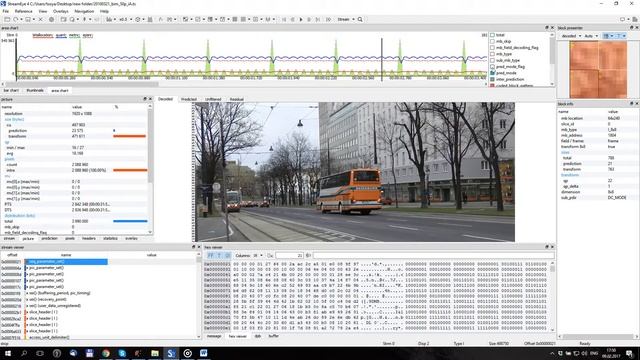Viewport: 640px width, 360px height.
Task: Toggle the mb_type checkbox
Action: (x=492, y=54)
